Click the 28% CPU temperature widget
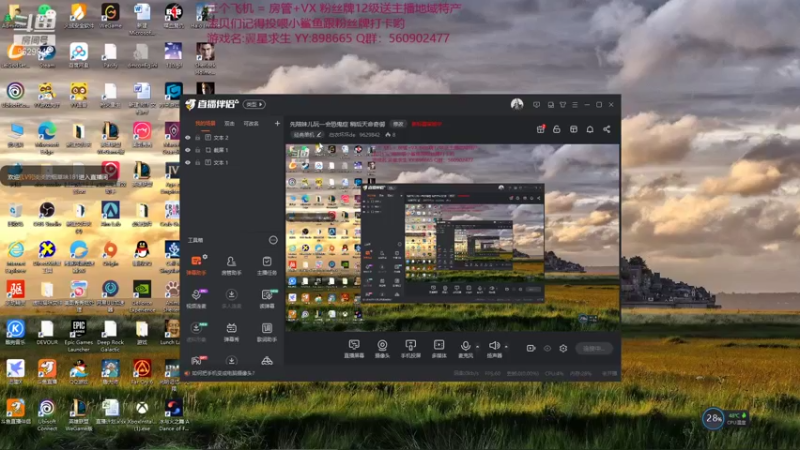The image size is (800, 450). [724, 418]
